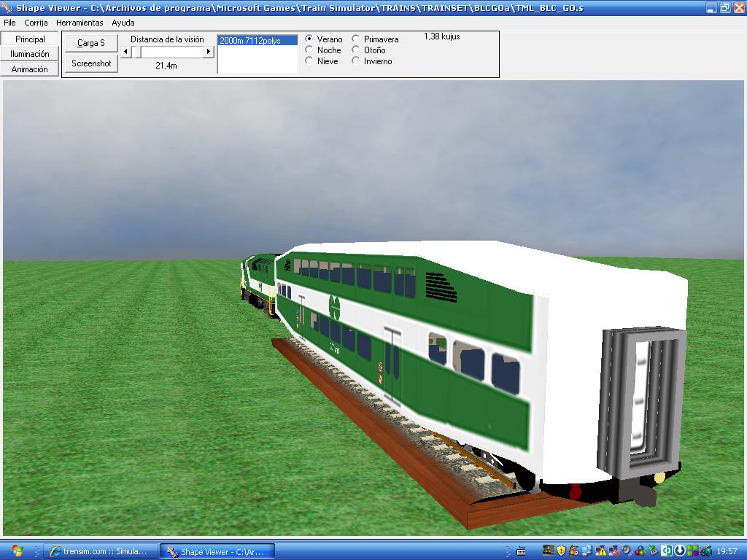The width and height of the screenshot is (747, 560).
Task: Click the Shape Viewer title bar icon
Action: tap(7, 8)
